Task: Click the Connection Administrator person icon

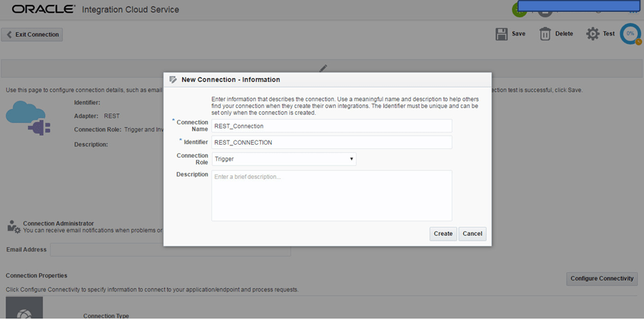Action: (14, 227)
